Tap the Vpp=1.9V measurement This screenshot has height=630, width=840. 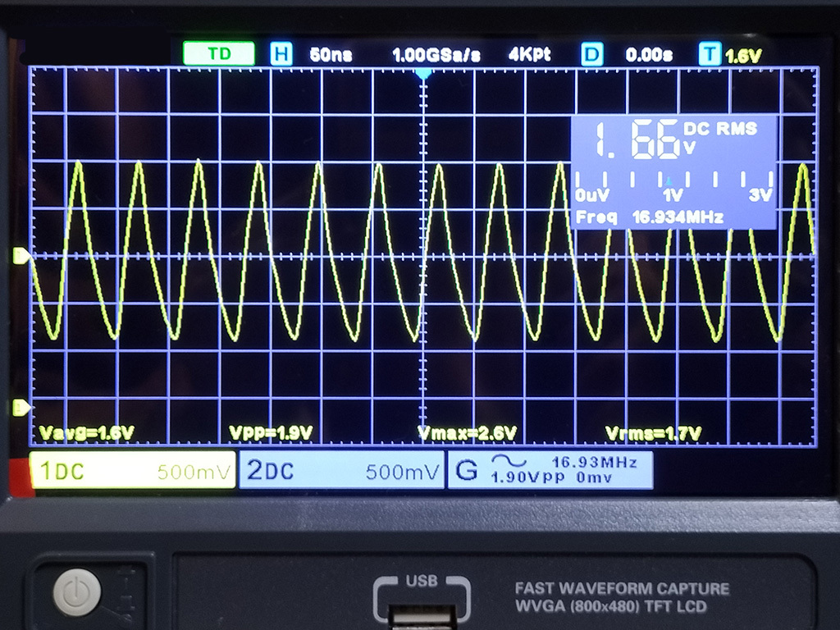pos(271,433)
